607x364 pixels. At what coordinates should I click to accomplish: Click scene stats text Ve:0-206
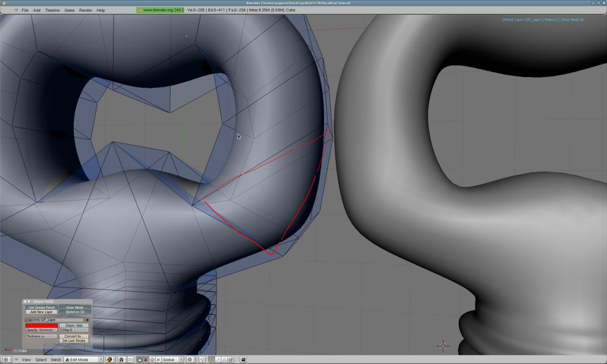coord(195,10)
